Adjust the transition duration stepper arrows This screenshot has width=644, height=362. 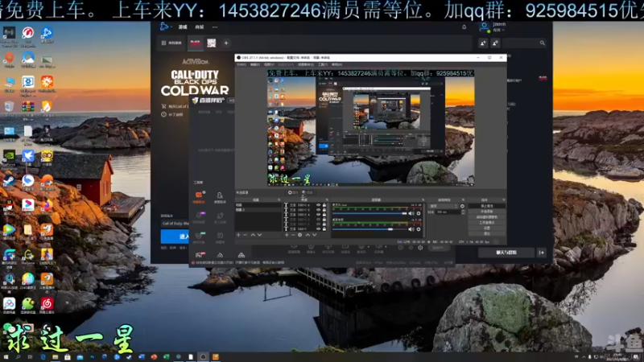(463, 212)
